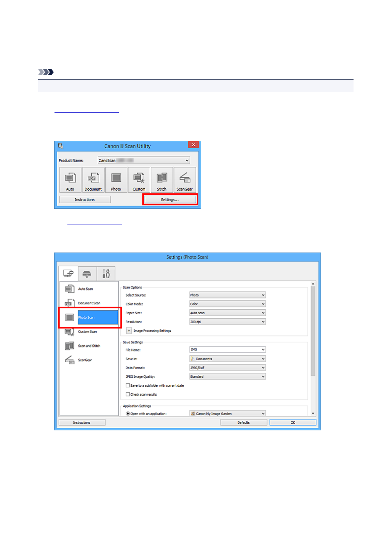Viewport: 392px width, 554px height.
Task: Expand Image Processing Settings section
Action: coord(129,331)
